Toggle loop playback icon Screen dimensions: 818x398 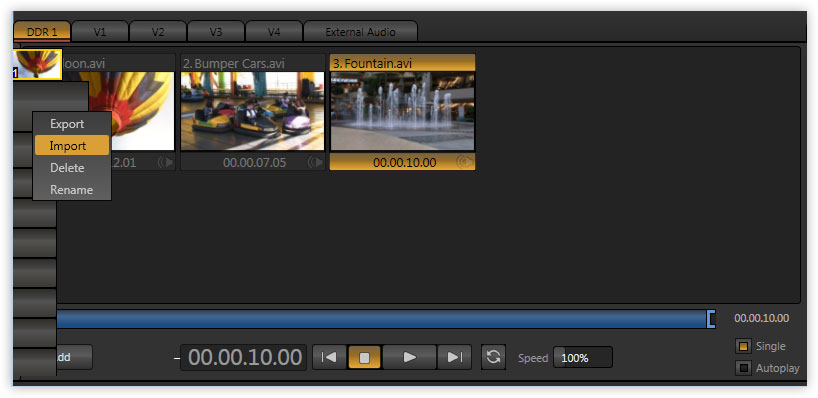[493, 357]
